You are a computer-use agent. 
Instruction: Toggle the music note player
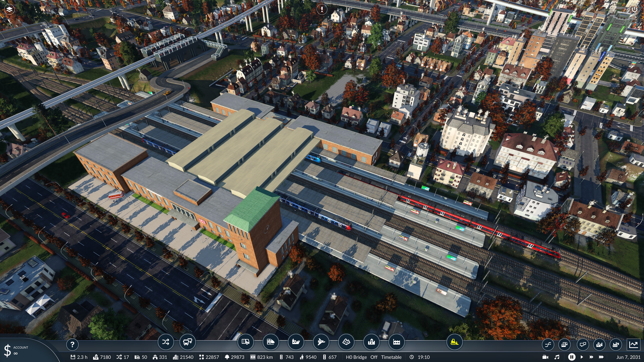point(557,357)
